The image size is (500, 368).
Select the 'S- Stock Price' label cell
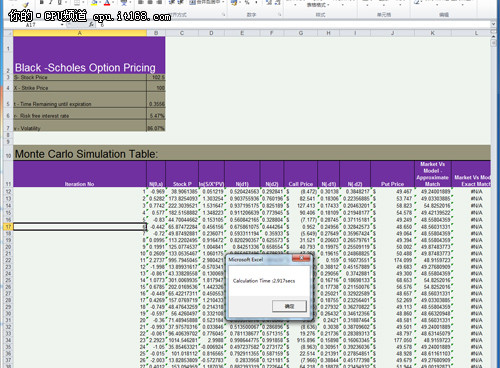tap(80, 77)
